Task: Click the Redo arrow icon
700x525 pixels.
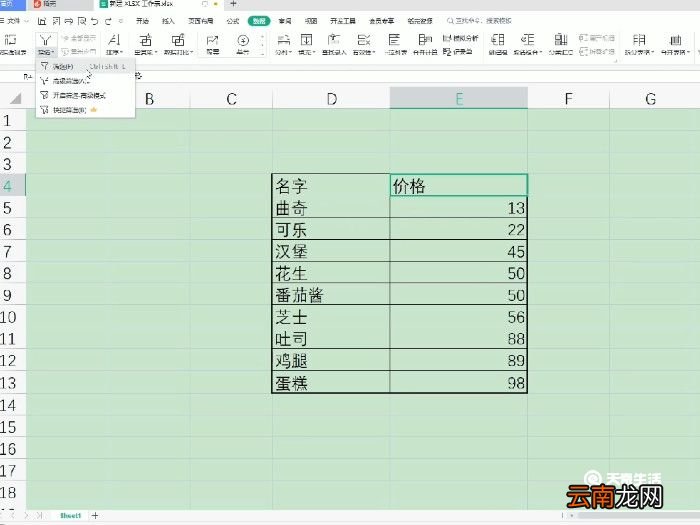Action: pyautogui.click(x=108, y=21)
